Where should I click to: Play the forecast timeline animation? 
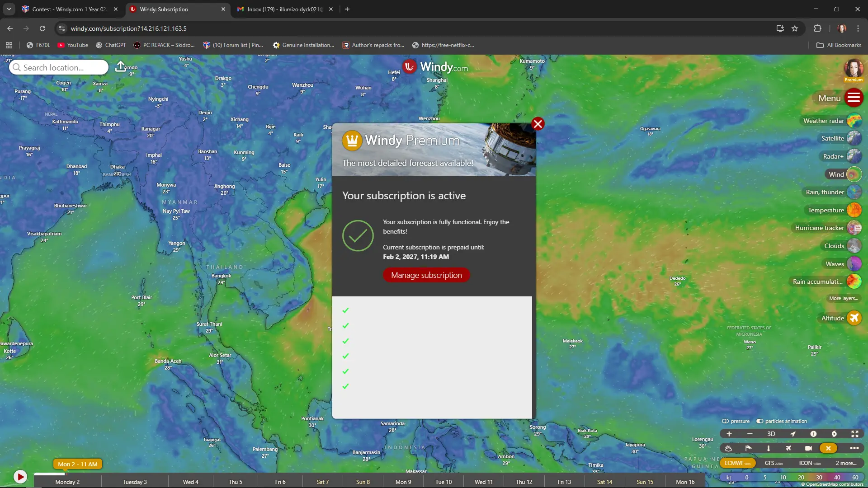(20, 477)
